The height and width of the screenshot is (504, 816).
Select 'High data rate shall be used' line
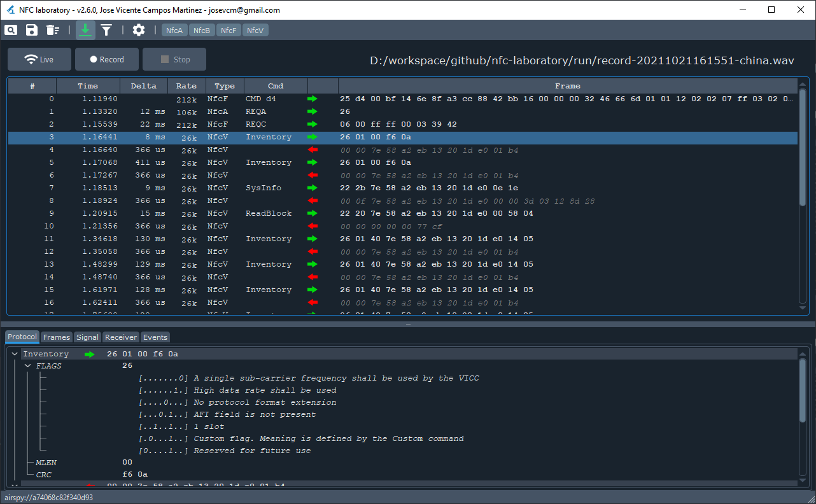coord(237,390)
